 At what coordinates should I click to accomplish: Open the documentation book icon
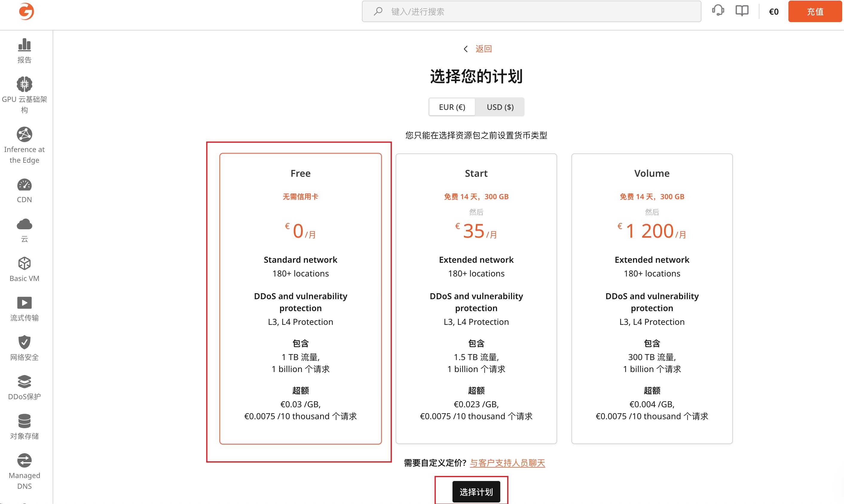pos(742,11)
